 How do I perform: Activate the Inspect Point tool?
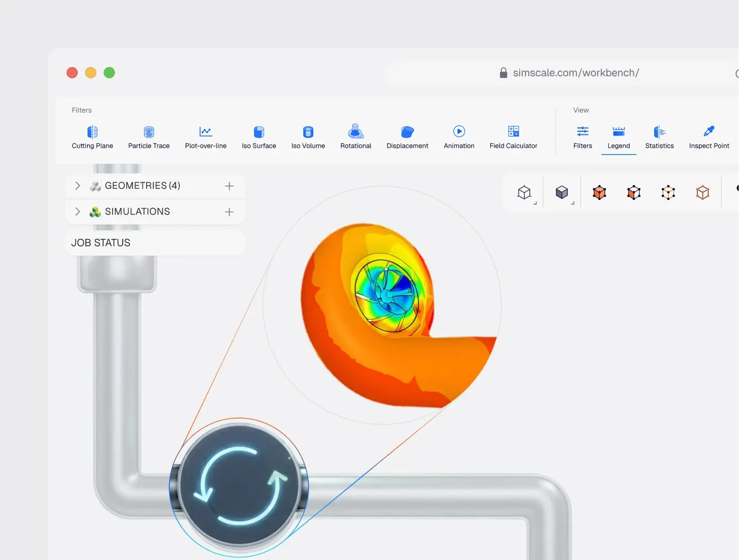pos(709,138)
